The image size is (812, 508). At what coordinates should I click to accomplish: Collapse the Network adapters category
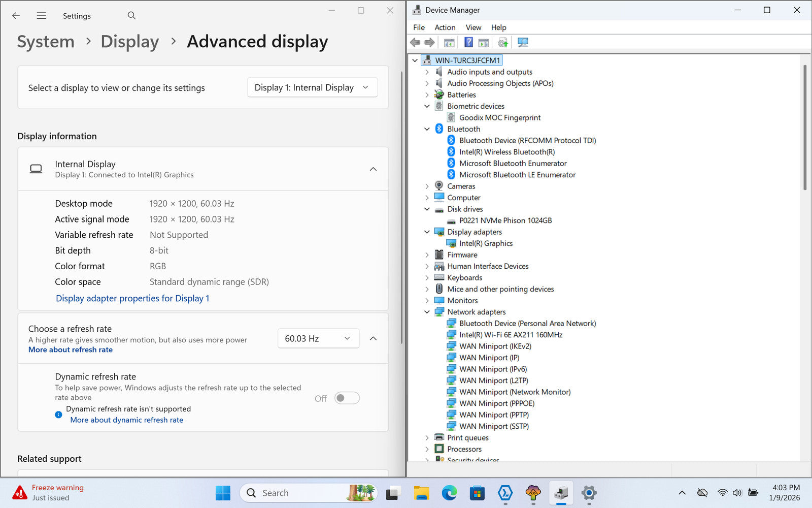click(x=427, y=312)
